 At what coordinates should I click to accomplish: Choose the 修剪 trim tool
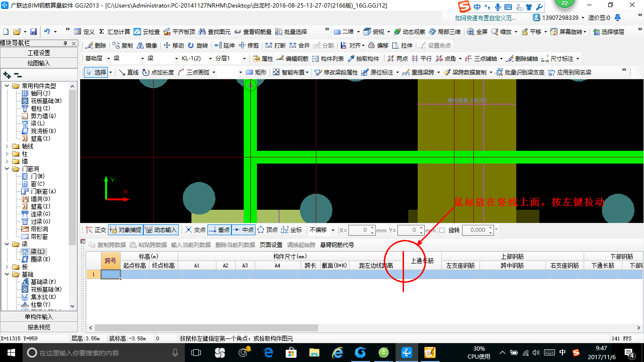[248, 45]
